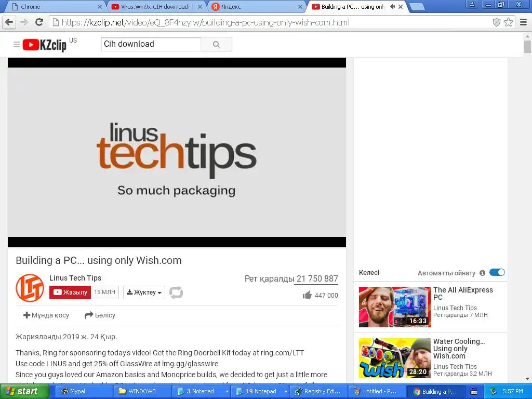The image size is (532, 399).
Task: Switch to untitled Paint taskbar item
Action: click(377, 391)
